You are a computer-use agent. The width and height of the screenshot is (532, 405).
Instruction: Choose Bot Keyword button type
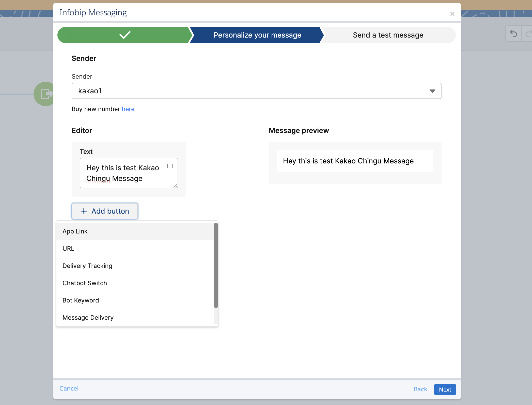coord(135,300)
